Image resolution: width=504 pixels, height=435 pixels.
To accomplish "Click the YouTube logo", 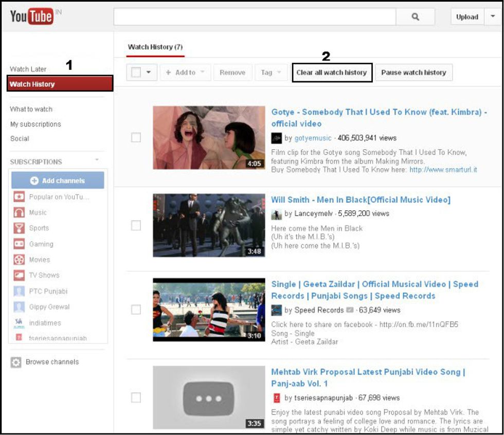I will [x=31, y=16].
